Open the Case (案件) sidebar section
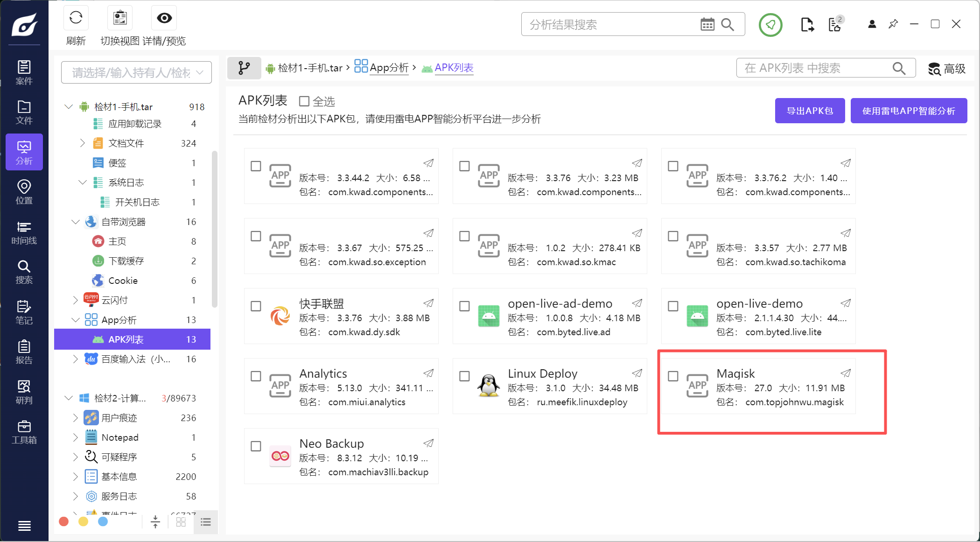The width and height of the screenshot is (980, 542). tap(24, 72)
